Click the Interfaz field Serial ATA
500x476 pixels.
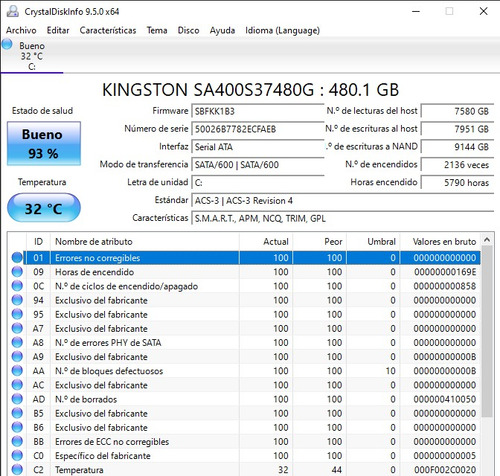(x=258, y=147)
